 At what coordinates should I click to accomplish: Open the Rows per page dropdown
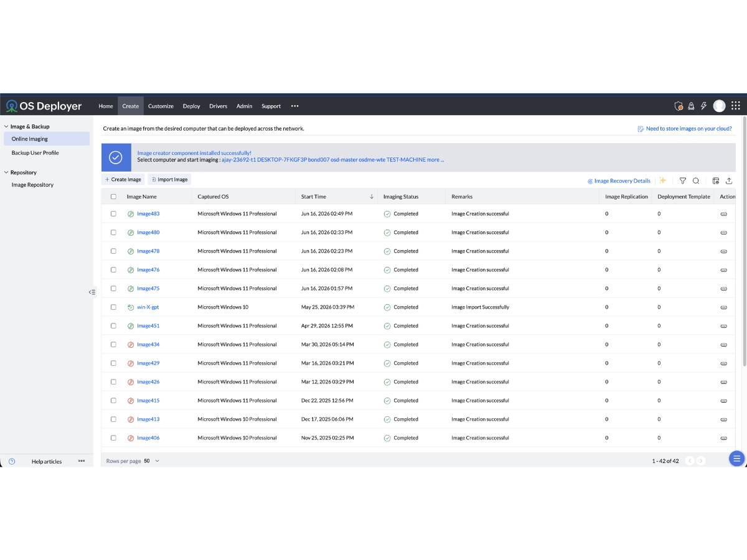point(151,461)
